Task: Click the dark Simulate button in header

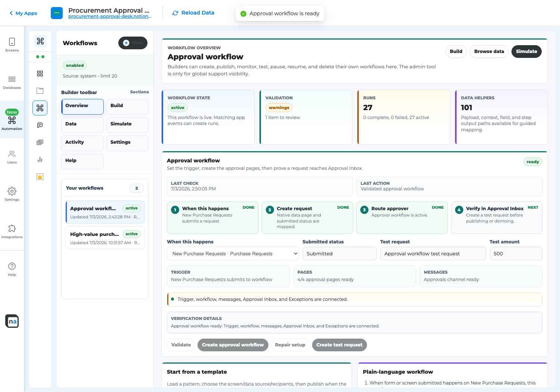Action: [x=526, y=52]
